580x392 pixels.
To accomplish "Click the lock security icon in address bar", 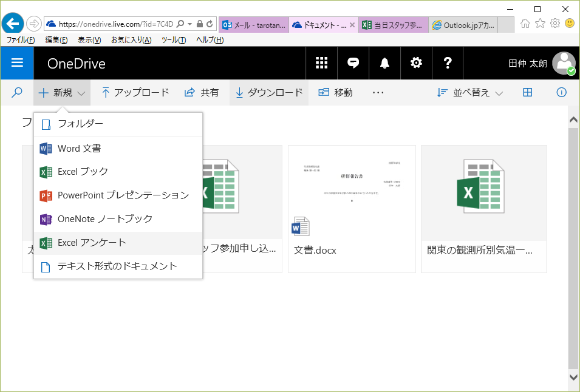I will tap(200, 24).
